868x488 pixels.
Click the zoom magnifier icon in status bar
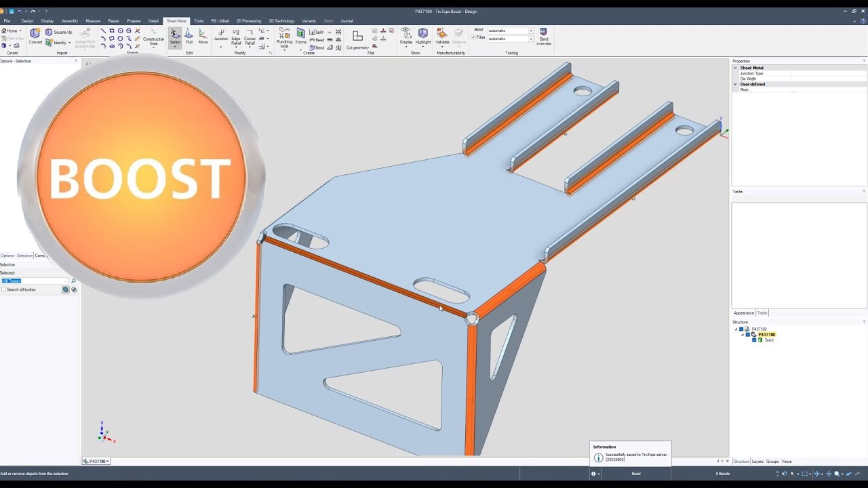[x=837, y=474]
